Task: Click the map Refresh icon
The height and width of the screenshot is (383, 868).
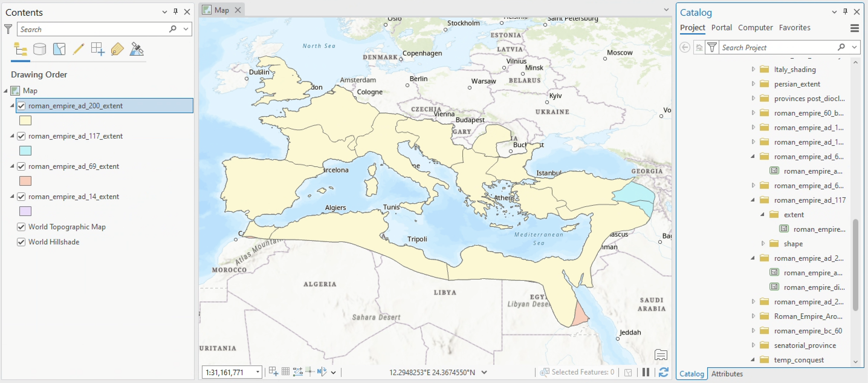Action: click(663, 372)
